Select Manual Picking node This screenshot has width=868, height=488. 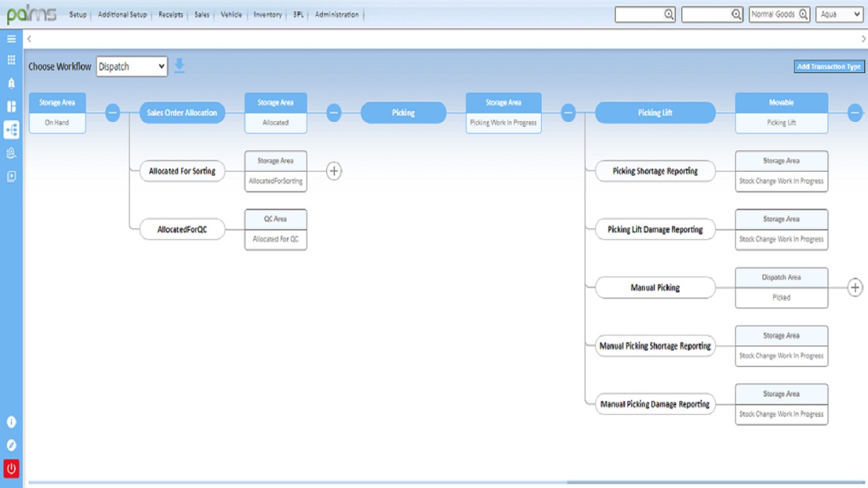coord(655,287)
